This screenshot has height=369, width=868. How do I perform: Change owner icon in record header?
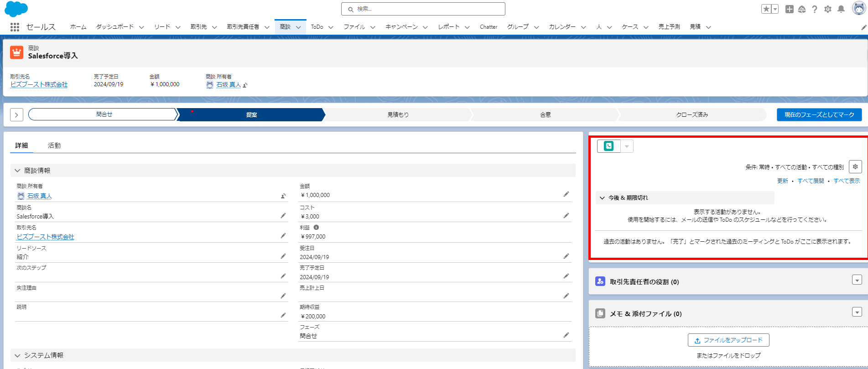pos(245,85)
